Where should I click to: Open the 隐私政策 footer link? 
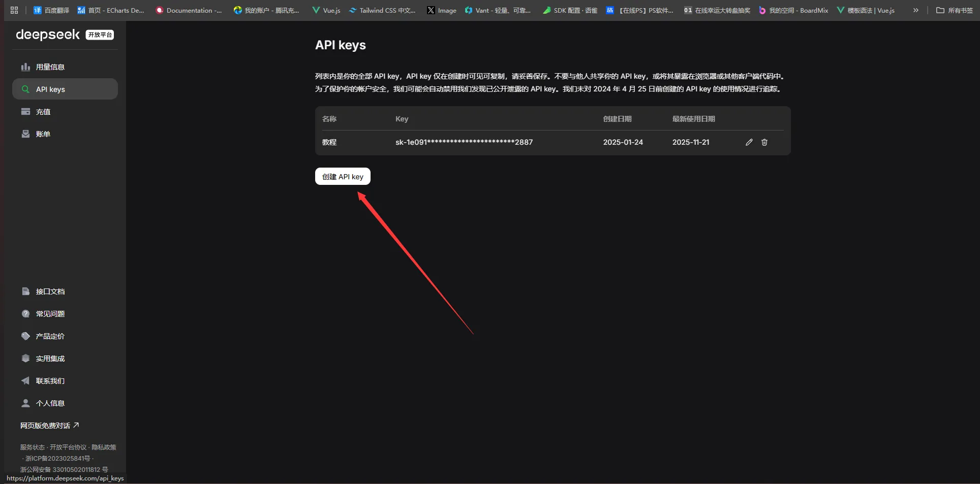point(104,447)
